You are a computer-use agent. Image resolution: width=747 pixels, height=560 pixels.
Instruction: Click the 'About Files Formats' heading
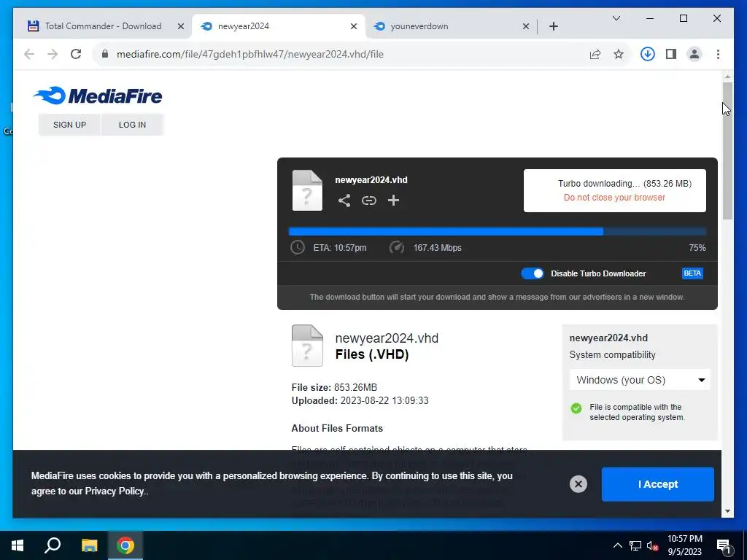pyautogui.click(x=337, y=429)
